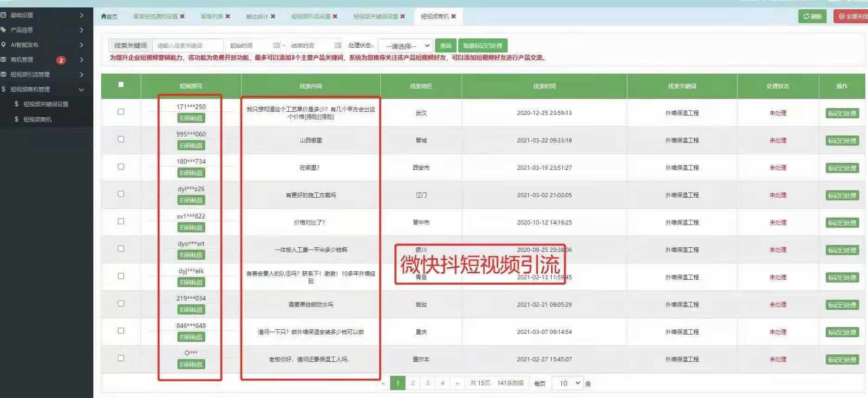Image resolution: width=868 pixels, height=398 pixels.
Task: Collapse the 短视频商机管理 menu chevron
Action: coord(81,90)
